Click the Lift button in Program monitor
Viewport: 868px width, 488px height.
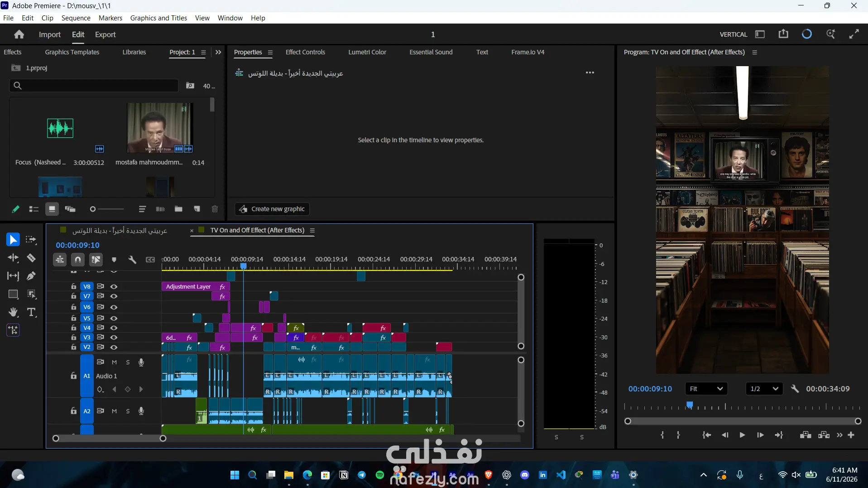806,435
